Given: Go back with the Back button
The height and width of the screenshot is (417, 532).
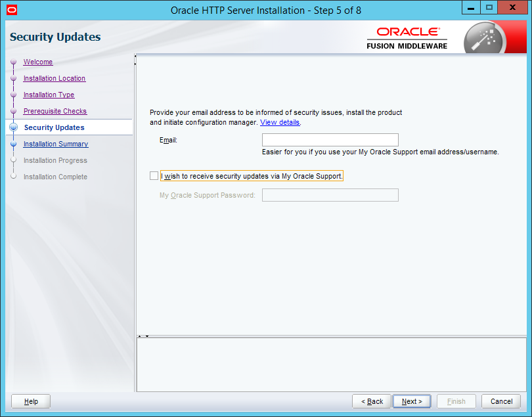Looking at the screenshot, I should pyautogui.click(x=372, y=401).
